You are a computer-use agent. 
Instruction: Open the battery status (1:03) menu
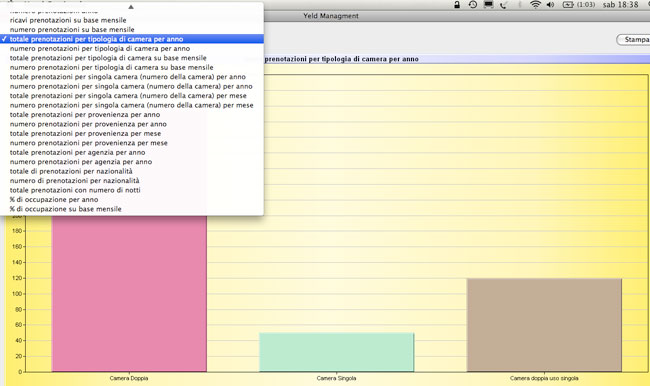[x=579, y=5]
